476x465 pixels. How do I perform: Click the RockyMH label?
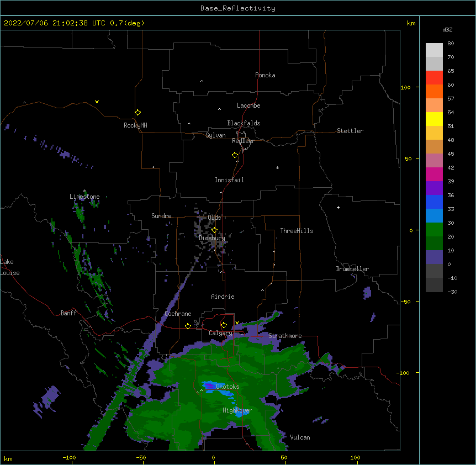[x=135, y=125]
